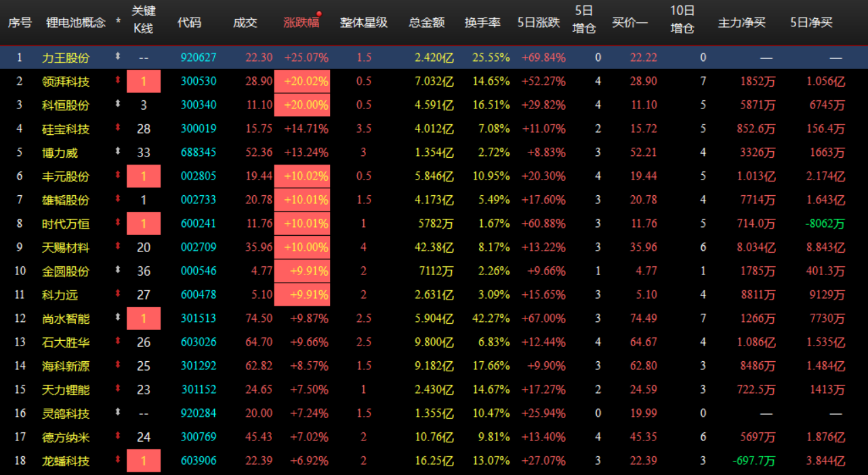This screenshot has width=868, height=475.
Task: Click the red marker icon beside 科力远
Action: click(x=119, y=294)
